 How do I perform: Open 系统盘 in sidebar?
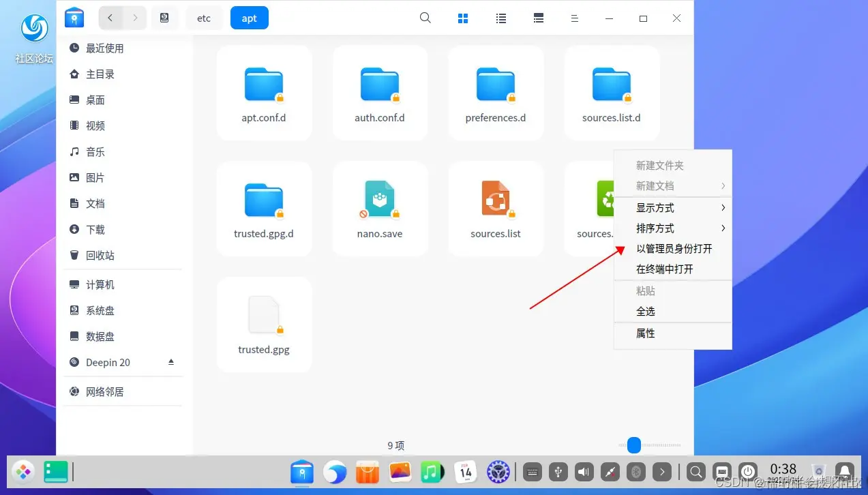point(123,311)
